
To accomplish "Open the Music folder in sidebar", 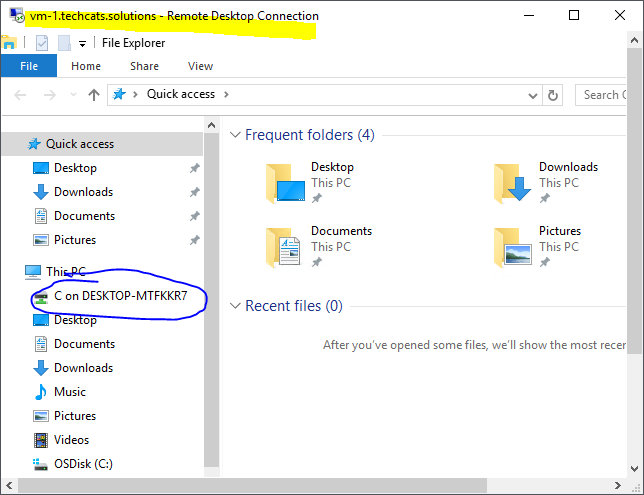I will (x=70, y=392).
